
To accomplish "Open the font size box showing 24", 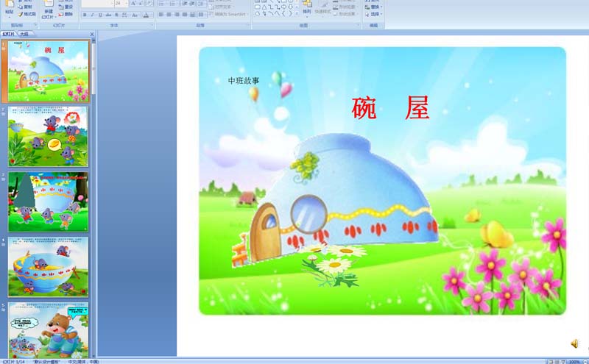I will (121, 4).
